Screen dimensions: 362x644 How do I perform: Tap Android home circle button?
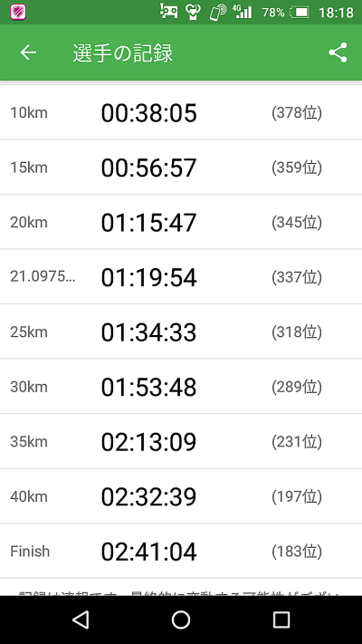[181, 620]
